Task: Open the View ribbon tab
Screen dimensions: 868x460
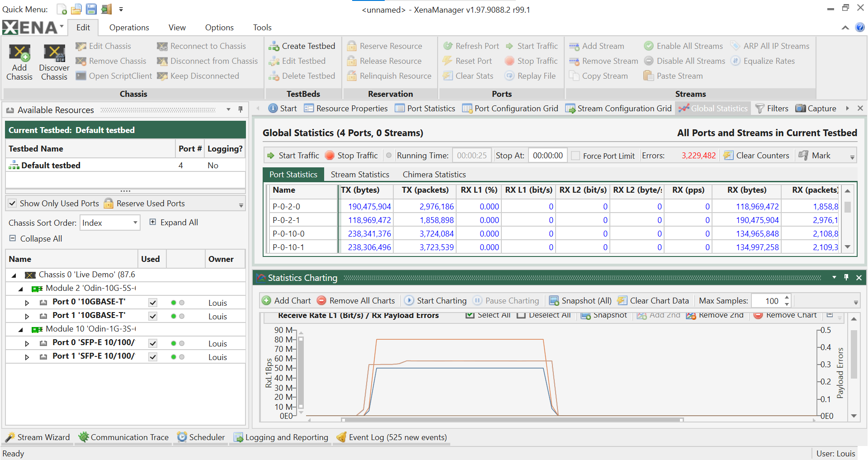Action: coord(177,28)
